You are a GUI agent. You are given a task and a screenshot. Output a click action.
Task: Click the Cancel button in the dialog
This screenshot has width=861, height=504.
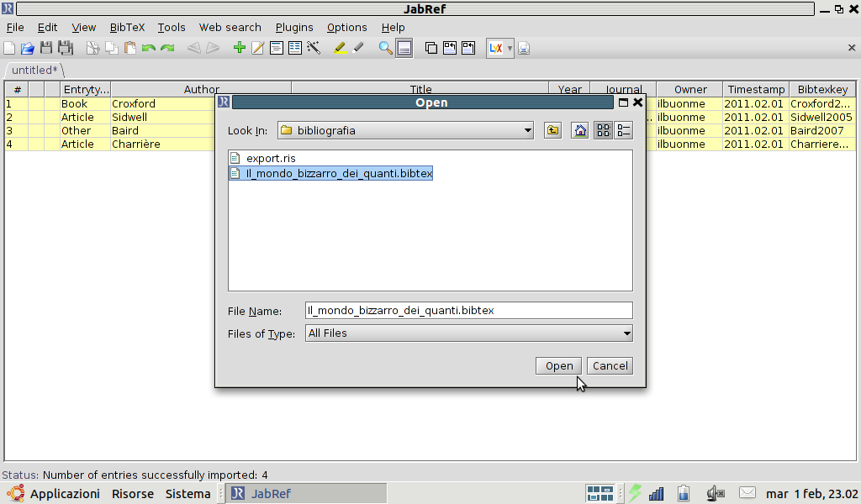tap(610, 365)
